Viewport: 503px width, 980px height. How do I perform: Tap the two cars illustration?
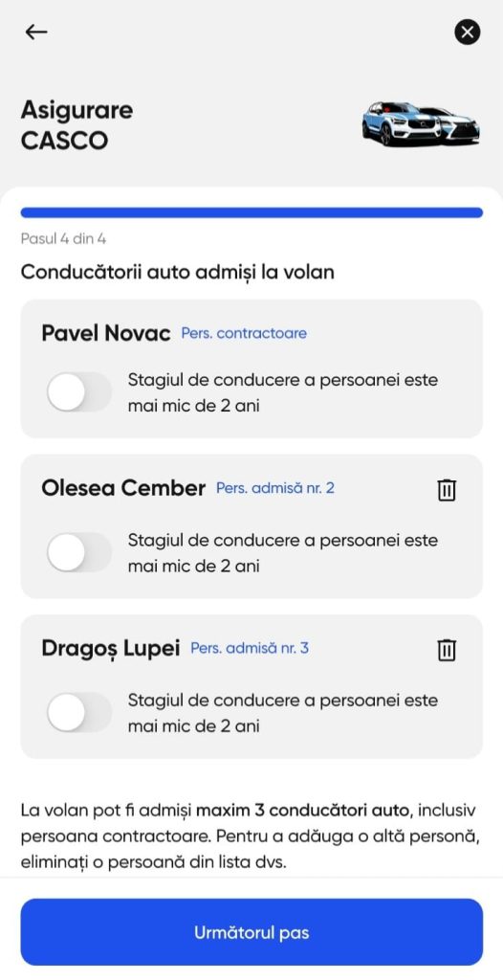pyautogui.click(x=421, y=123)
